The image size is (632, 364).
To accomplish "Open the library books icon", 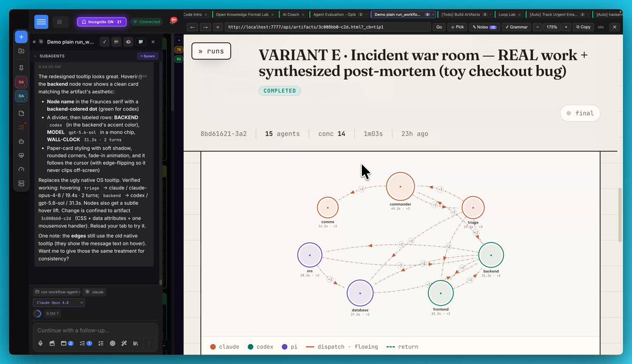I will 135,343.
